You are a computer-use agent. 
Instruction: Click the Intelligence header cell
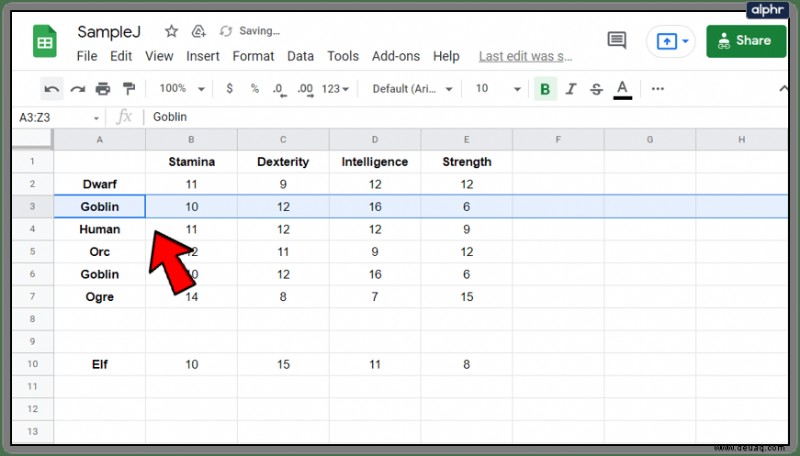(375, 162)
